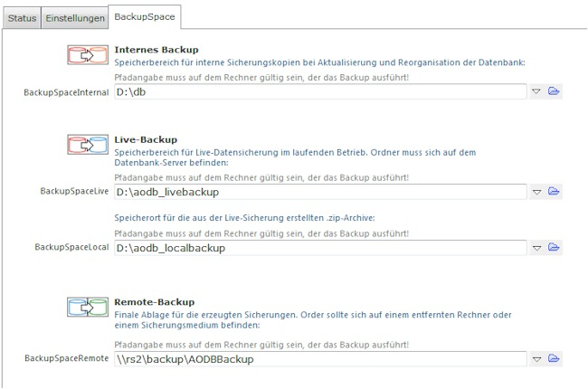This screenshot has width=588, height=389.
Task: Open the BackupSpaceLocal path dropdown
Action: point(536,248)
